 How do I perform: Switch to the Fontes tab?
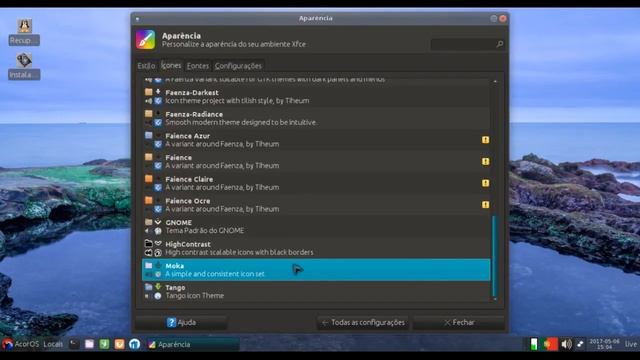(x=198, y=66)
